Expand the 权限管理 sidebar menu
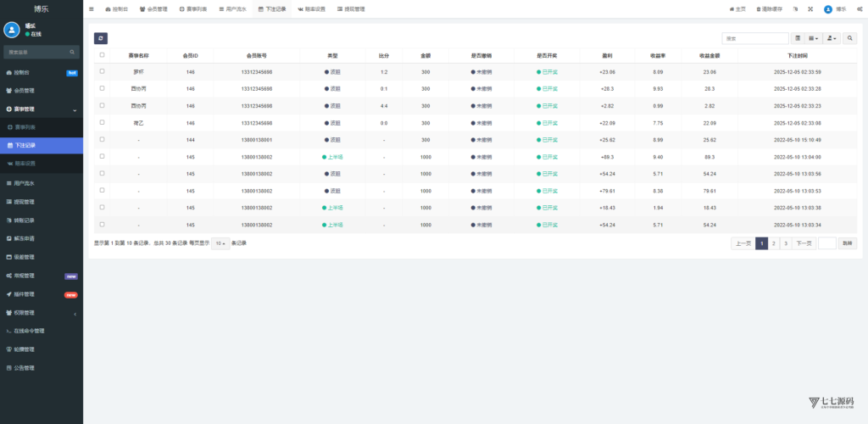868x424 pixels. [42, 312]
